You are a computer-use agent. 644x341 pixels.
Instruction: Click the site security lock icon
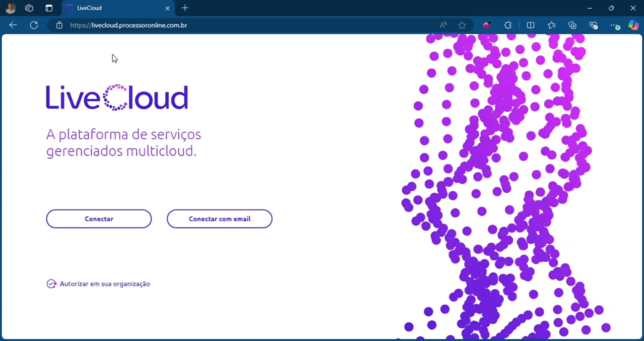coord(59,25)
